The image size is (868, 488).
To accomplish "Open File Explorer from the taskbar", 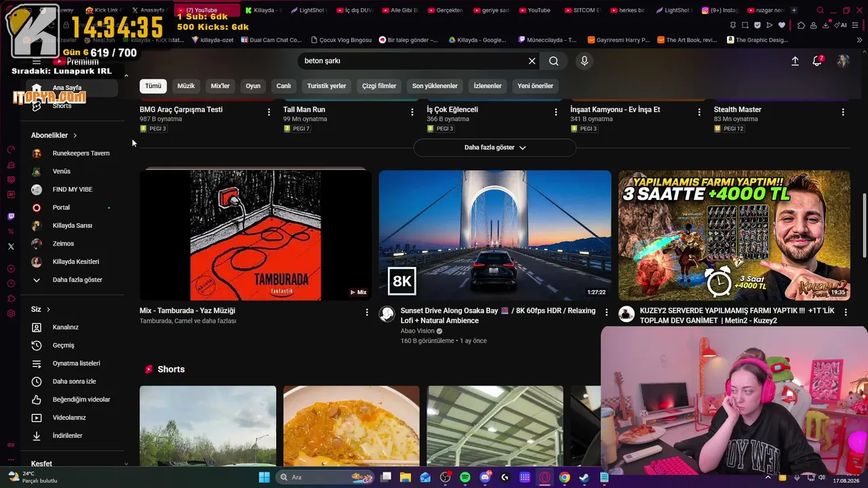I will (x=406, y=477).
